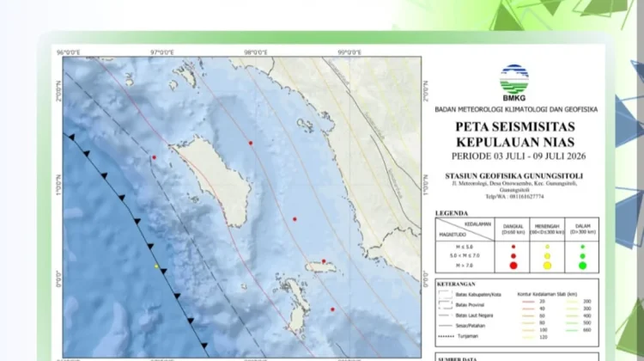Click the contour value "200"

pyautogui.click(x=587, y=302)
